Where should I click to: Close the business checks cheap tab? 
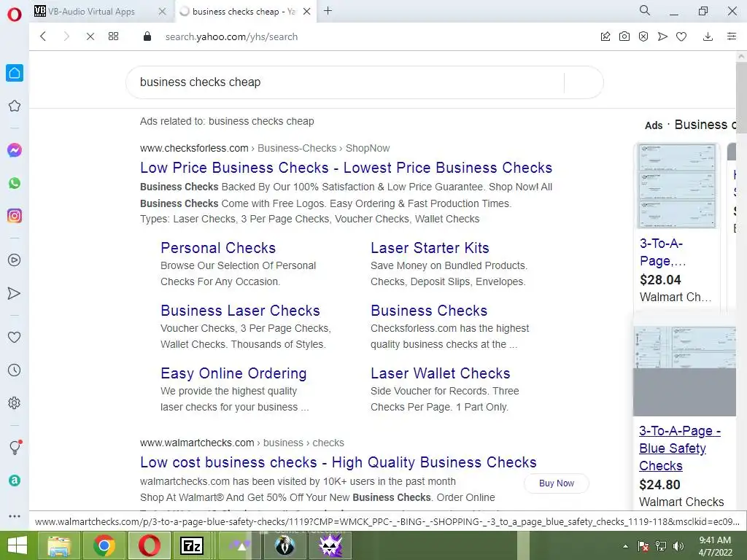[x=307, y=12]
